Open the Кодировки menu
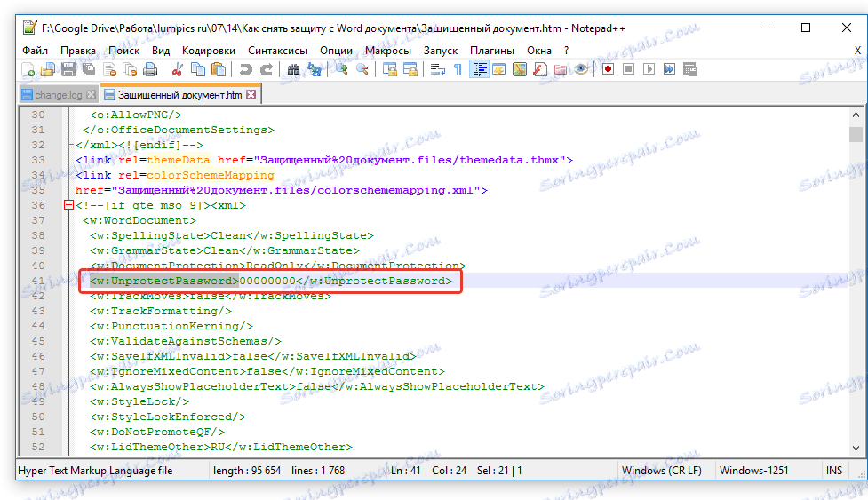The width and height of the screenshot is (868, 500). point(208,51)
